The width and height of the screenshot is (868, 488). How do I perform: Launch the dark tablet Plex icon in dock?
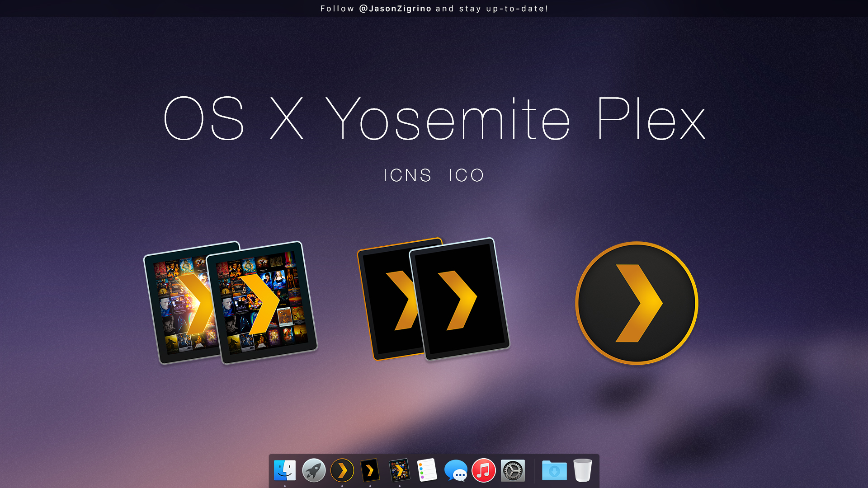pyautogui.click(x=371, y=470)
